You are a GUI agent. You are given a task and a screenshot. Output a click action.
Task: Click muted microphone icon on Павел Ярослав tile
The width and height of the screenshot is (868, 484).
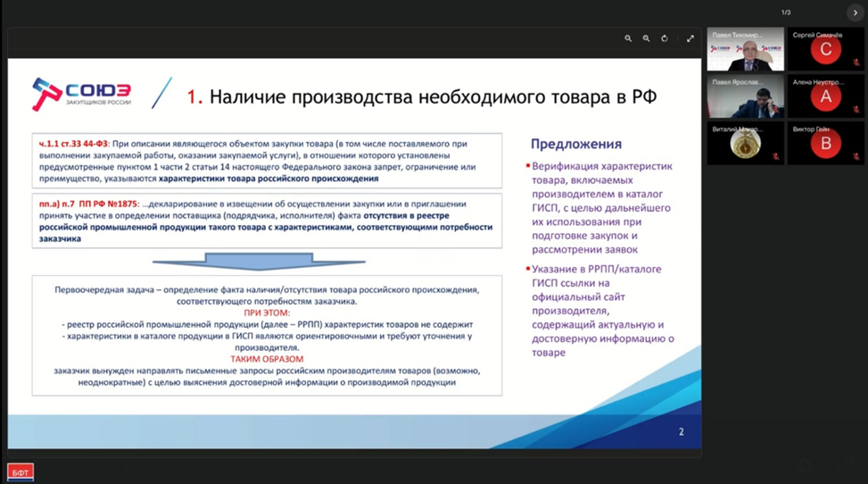click(775, 110)
